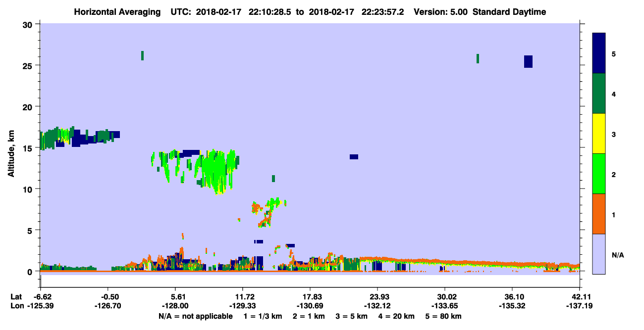Viewport: 644px width, 330px height.
Task: Click the colorbar label 2
Action: click(614, 174)
